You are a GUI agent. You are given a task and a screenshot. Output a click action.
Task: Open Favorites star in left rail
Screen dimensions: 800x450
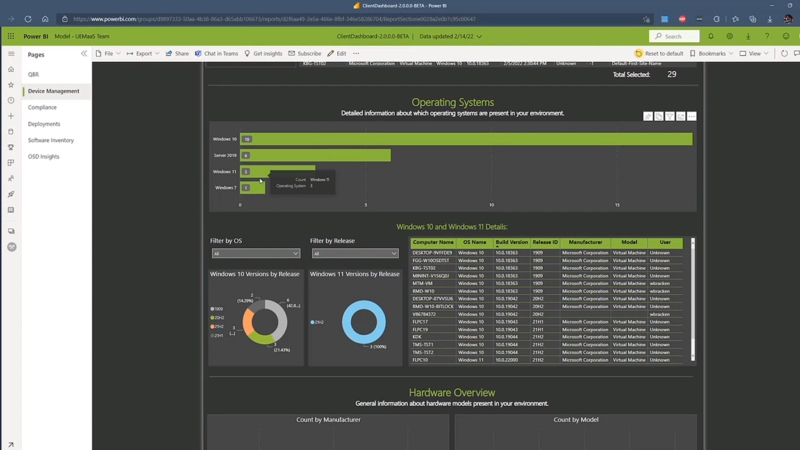pos(11,85)
